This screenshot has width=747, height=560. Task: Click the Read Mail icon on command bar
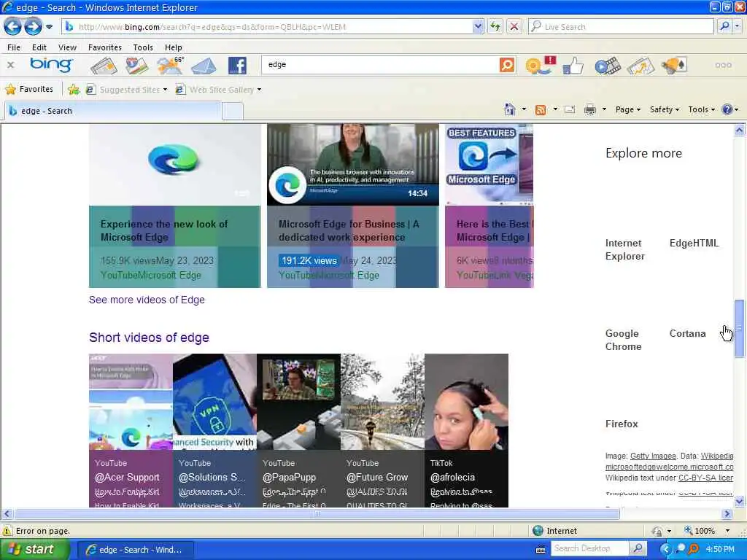(570, 109)
